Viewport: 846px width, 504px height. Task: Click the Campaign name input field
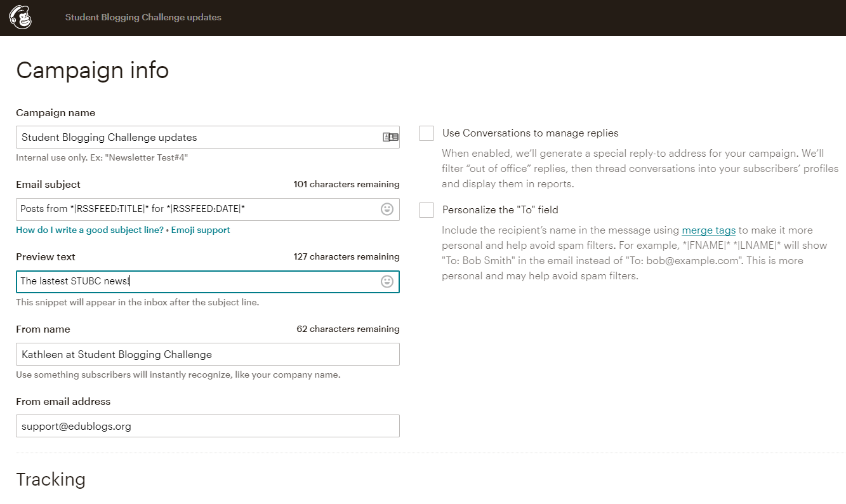[x=190, y=136]
